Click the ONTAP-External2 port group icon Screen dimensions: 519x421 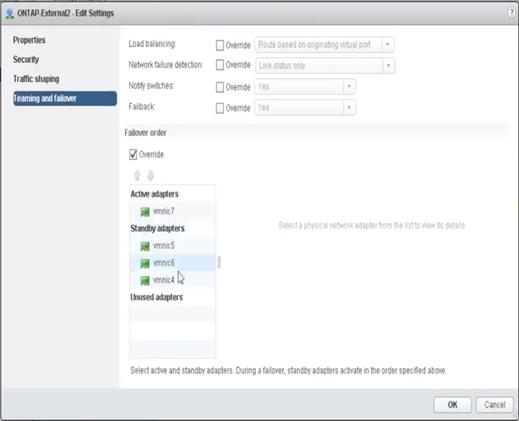pos(10,14)
